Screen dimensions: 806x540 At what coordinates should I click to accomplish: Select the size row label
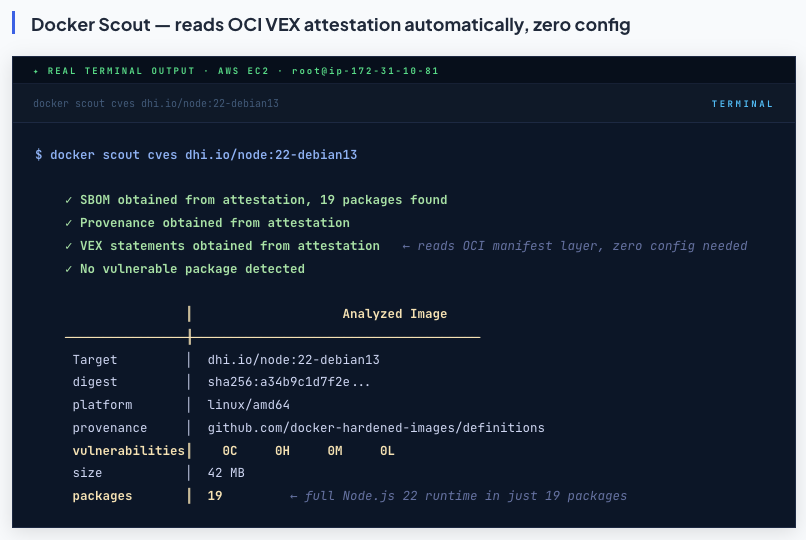coord(87,473)
